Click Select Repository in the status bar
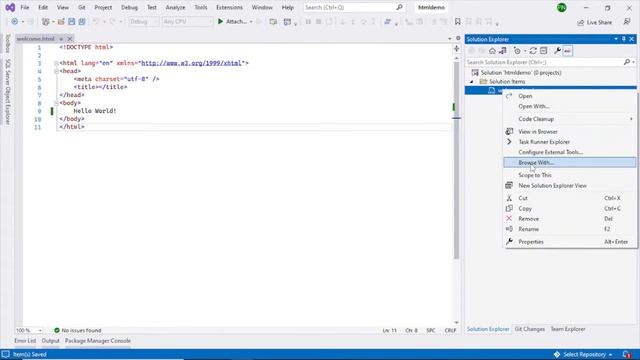This screenshot has height=360, width=640. pos(583,354)
